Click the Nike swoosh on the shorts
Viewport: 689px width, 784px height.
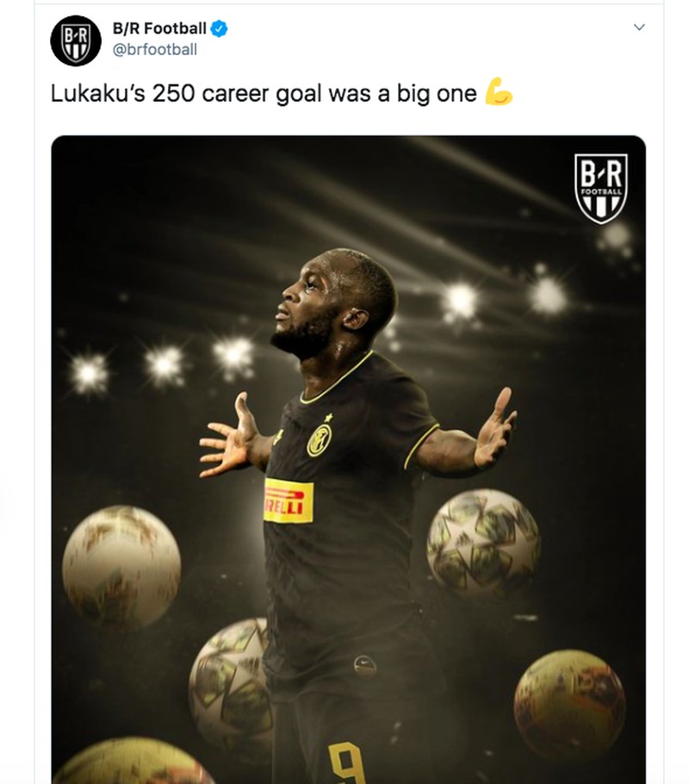364,666
